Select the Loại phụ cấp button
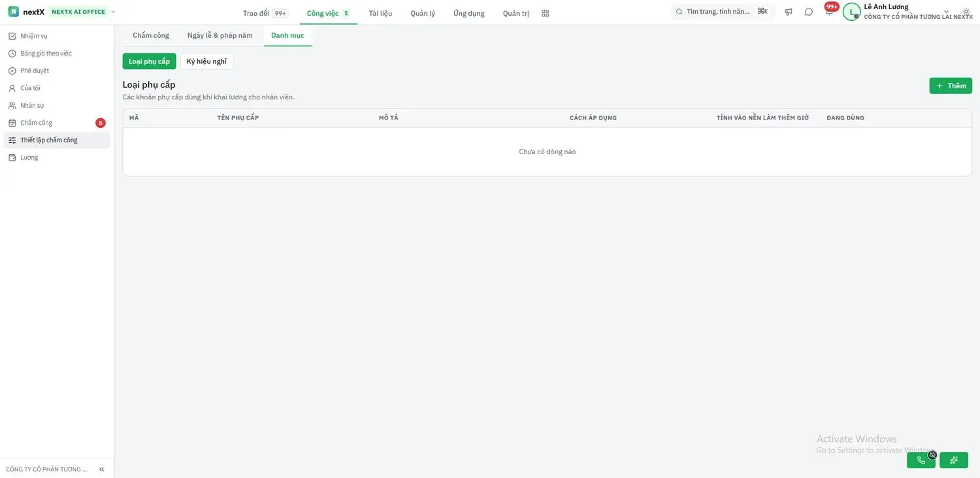This screenshot has width=980, height=478. [149, 61]
